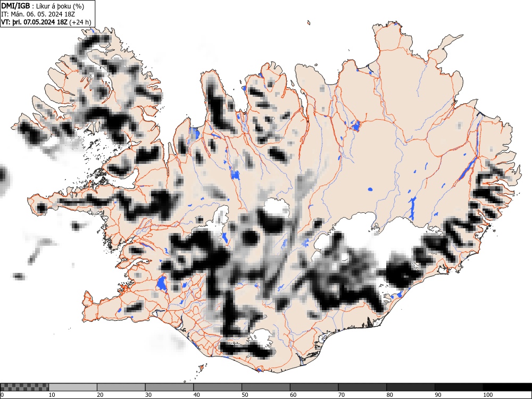The image size is (532, 399).
Task: Click the legend label '60'
Action: click(x=293, y=395)
